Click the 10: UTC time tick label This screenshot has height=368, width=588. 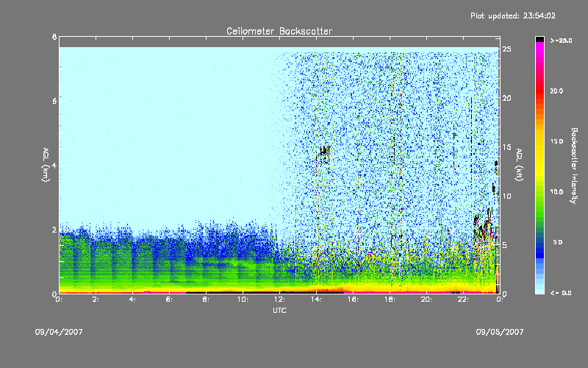click(243, 300)
